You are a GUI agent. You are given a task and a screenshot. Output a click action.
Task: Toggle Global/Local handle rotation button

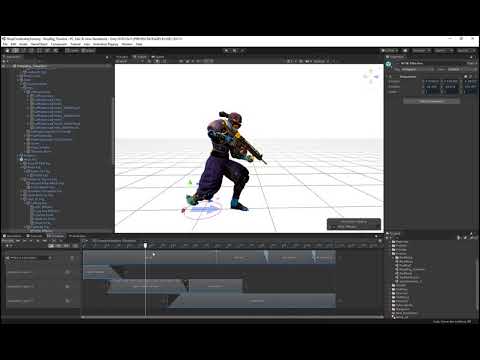88,51
